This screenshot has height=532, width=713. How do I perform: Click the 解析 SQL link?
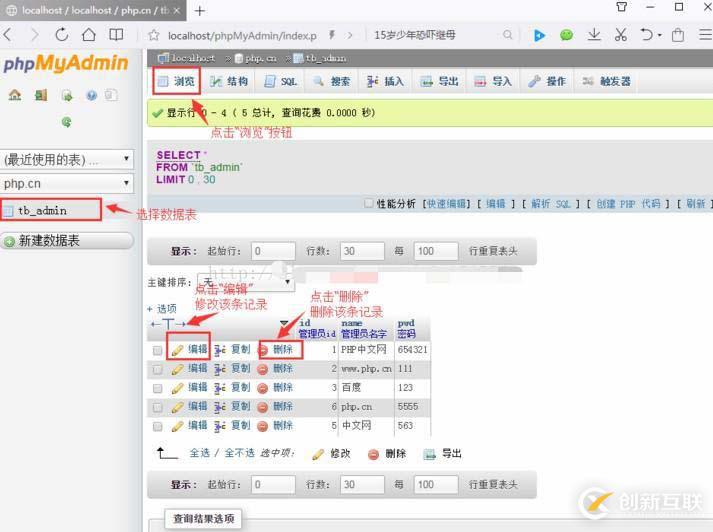coord(551,204)
